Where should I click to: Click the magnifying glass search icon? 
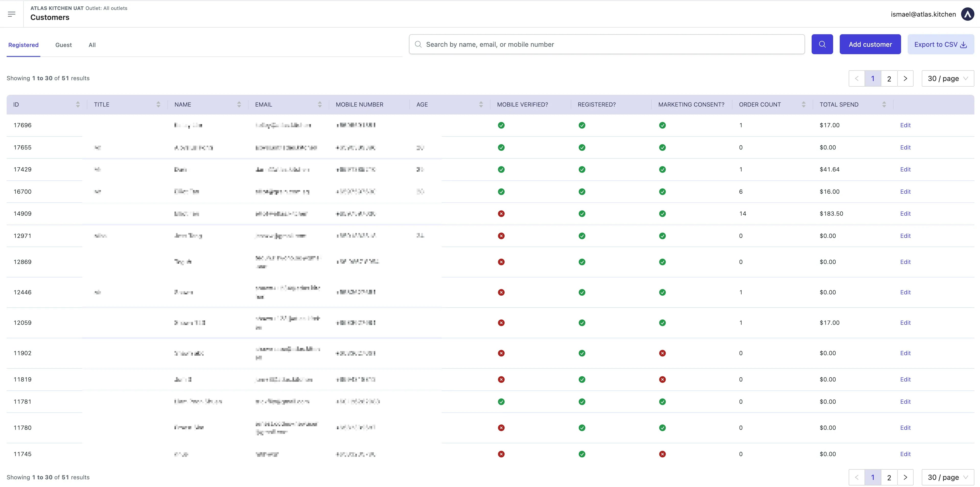pyautogui.click(x=822, y=44)
